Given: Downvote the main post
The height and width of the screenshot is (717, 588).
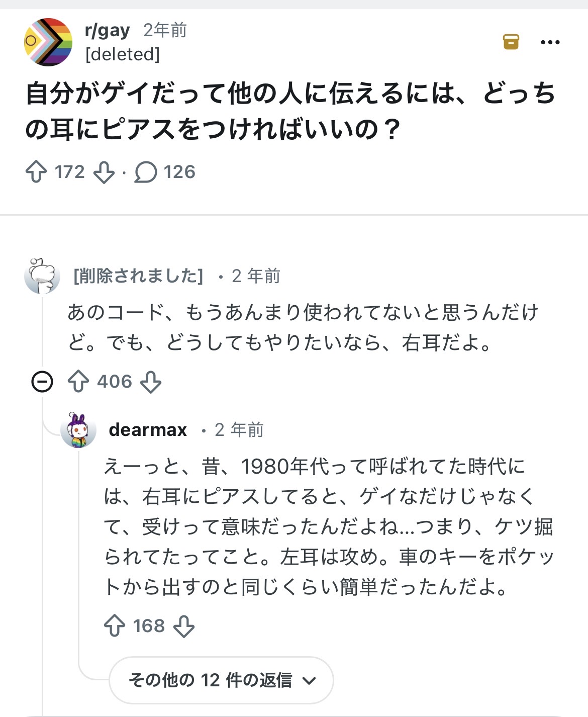Looking at the screenshot, I should click(104, 172).
